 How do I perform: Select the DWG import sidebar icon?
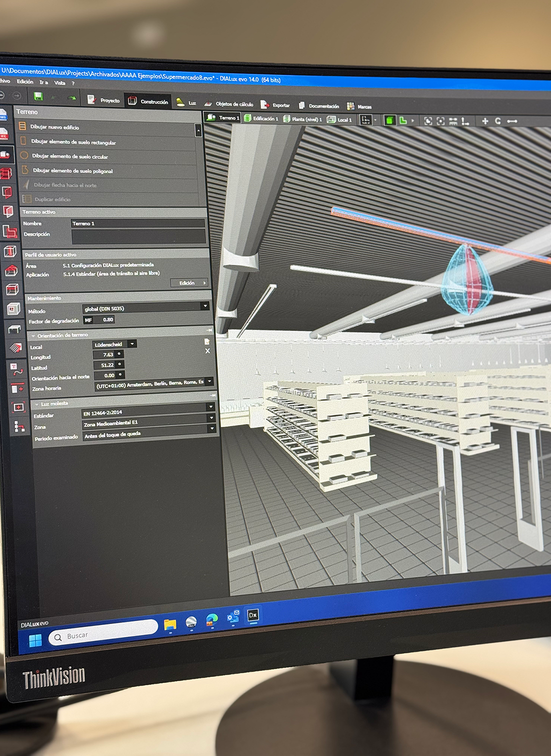[x=3, y=115]
